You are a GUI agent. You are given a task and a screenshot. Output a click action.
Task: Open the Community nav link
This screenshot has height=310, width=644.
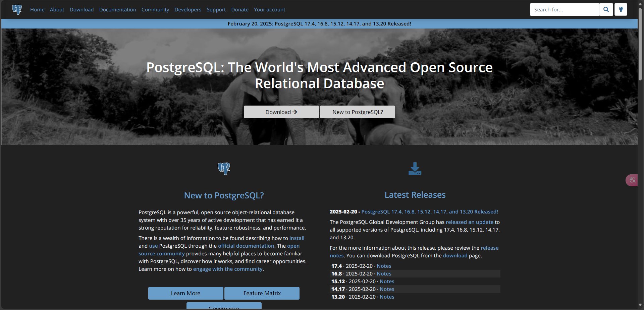(x=155, y=10)
